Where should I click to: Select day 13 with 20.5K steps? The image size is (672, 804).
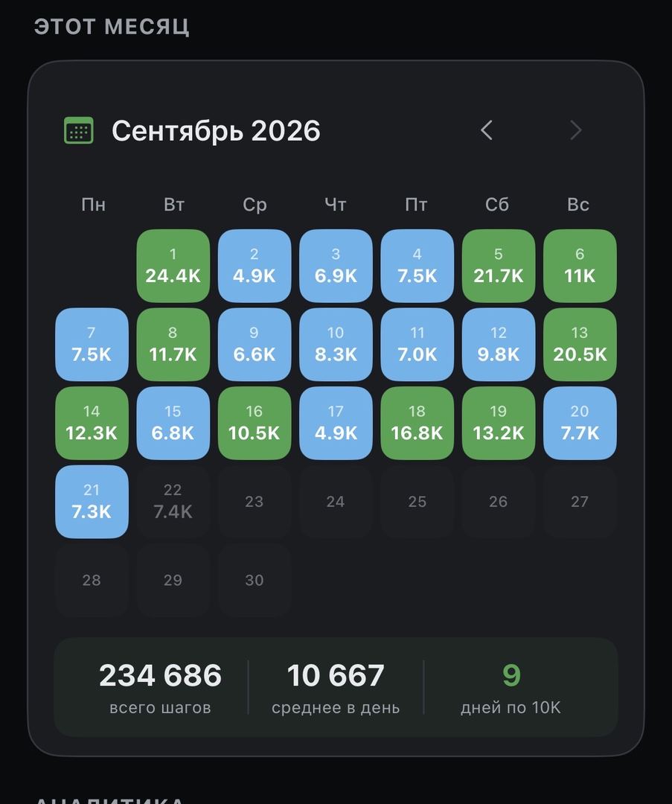pos(580,345)
